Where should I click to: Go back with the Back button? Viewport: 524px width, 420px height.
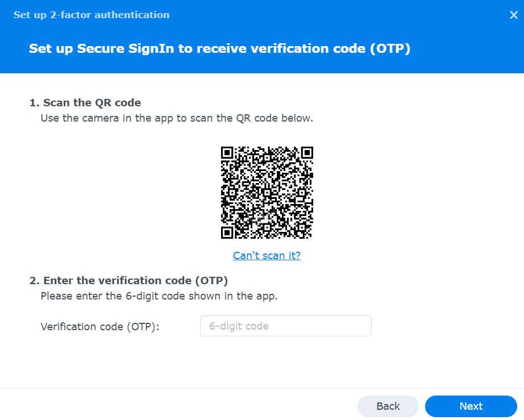[388, 406]
